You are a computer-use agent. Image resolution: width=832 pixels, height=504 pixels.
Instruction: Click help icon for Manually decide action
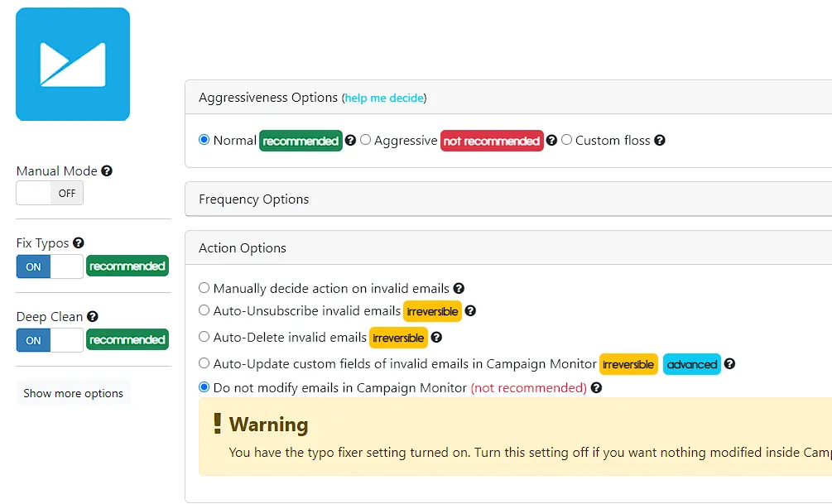tap(459, 289)
